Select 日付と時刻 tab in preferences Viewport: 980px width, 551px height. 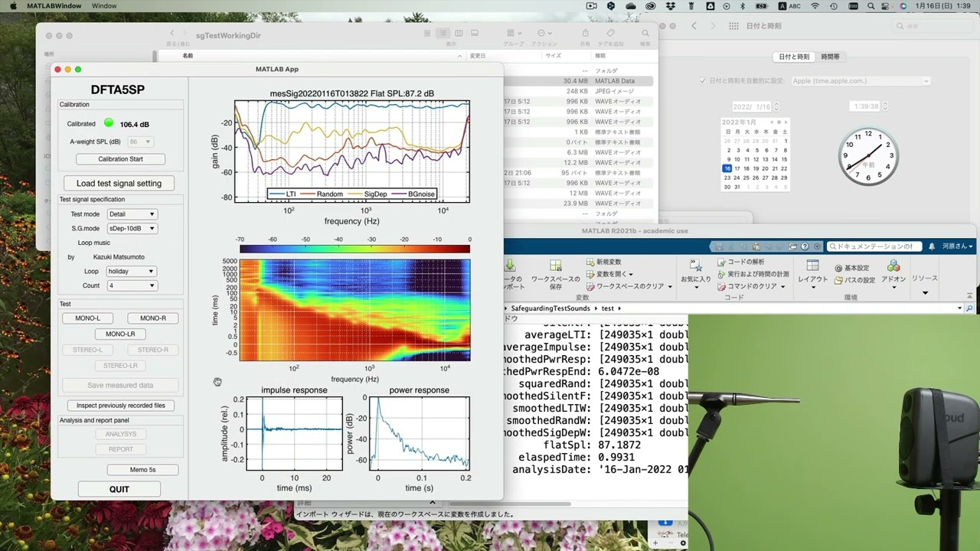point(794,57)
